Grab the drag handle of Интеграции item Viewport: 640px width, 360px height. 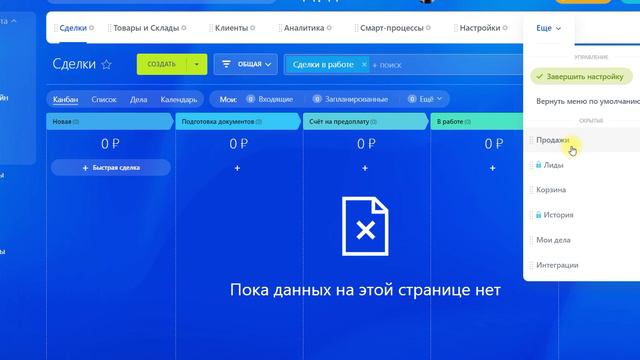(531, 265)
